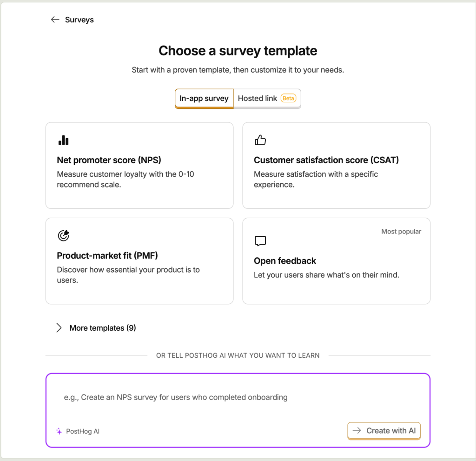Select the Open feedback template card

(337, 261)
